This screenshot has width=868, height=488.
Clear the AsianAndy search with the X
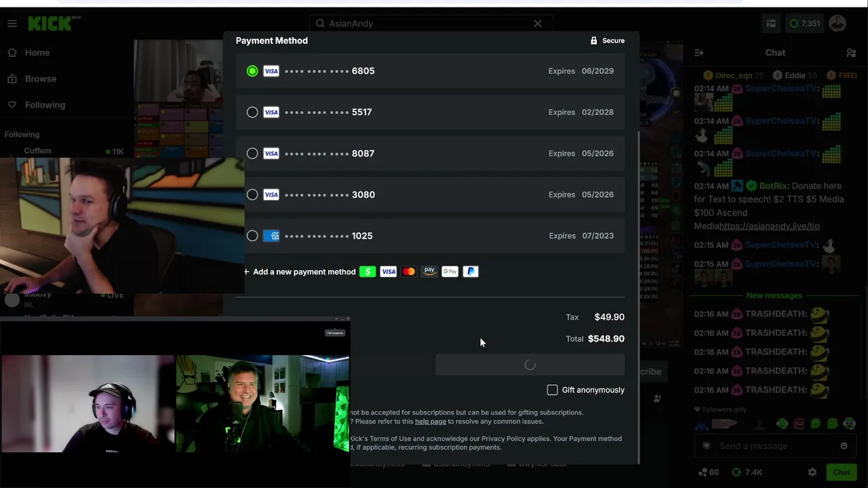point(538,24)
